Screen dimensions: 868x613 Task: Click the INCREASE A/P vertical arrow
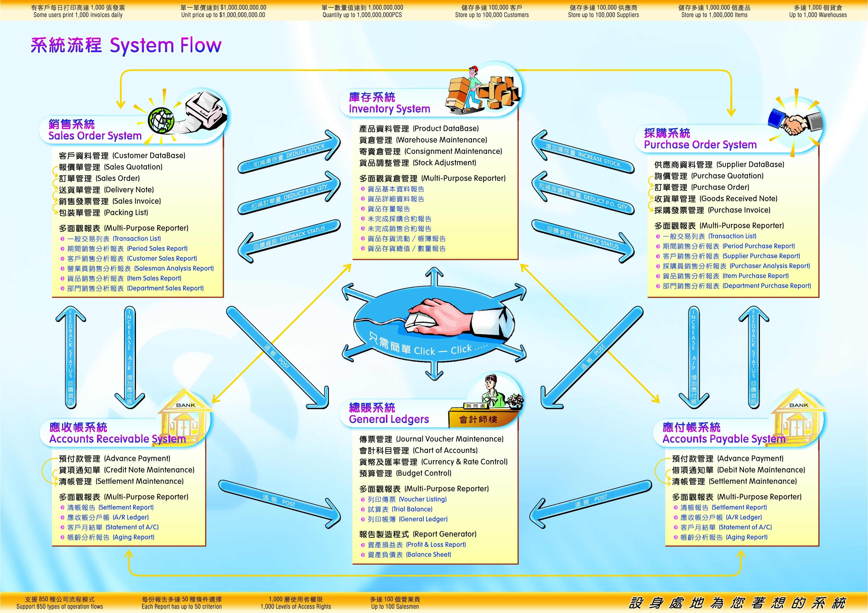click(x=694, y=358)
